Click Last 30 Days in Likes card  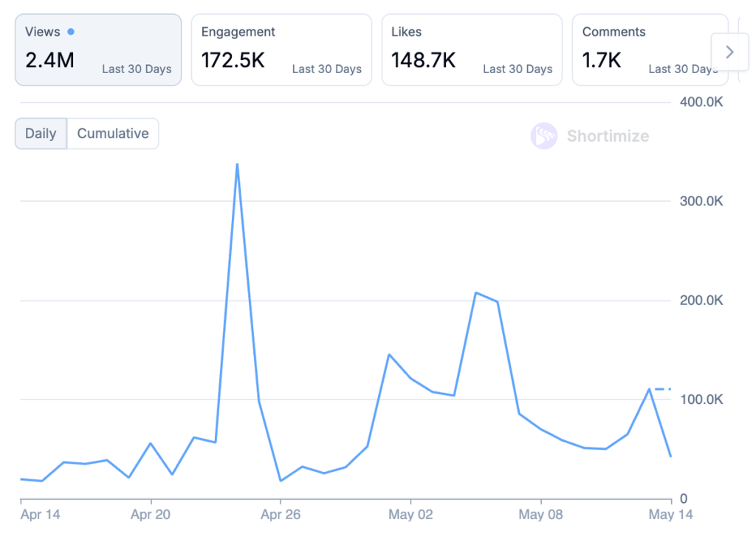(x=518, y=69)
